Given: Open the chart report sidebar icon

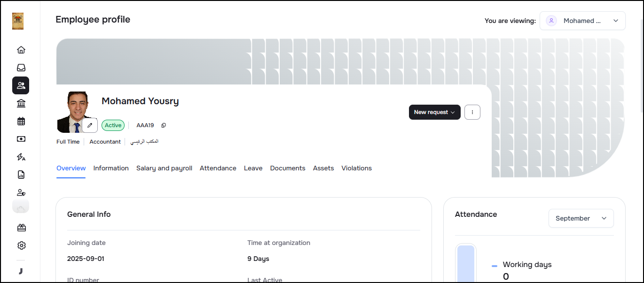Looking at the screenshot, I should 21,175.
